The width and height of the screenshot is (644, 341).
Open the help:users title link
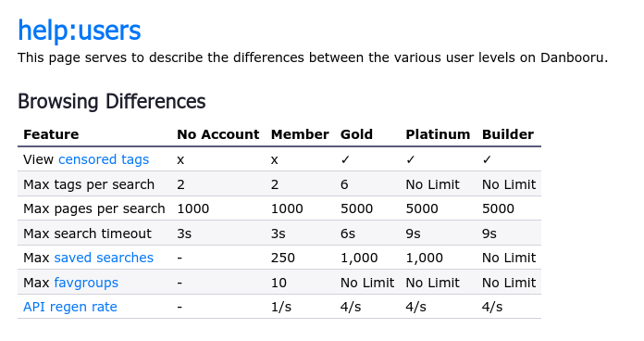pyautogui.click(x=80, y=31)
